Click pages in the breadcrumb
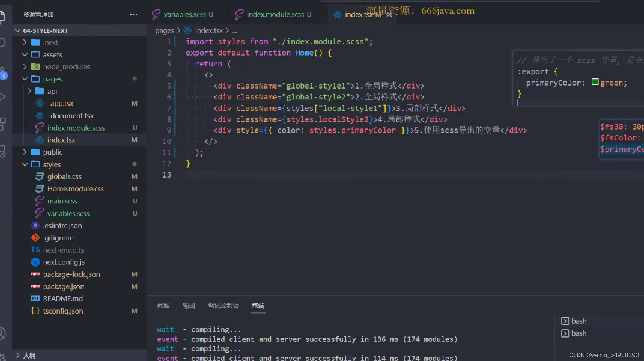Viewport: 644px width, 361px height. (165, 31)
